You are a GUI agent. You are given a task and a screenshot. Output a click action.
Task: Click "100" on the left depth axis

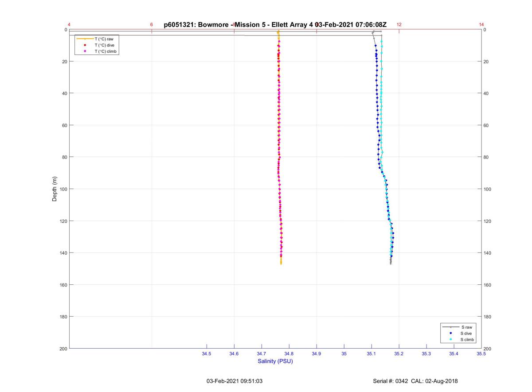(x=63, y=189)
